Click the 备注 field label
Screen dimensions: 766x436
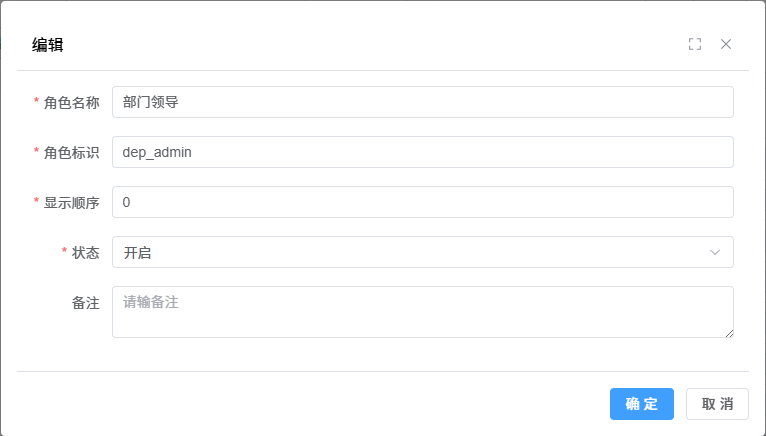86,302
